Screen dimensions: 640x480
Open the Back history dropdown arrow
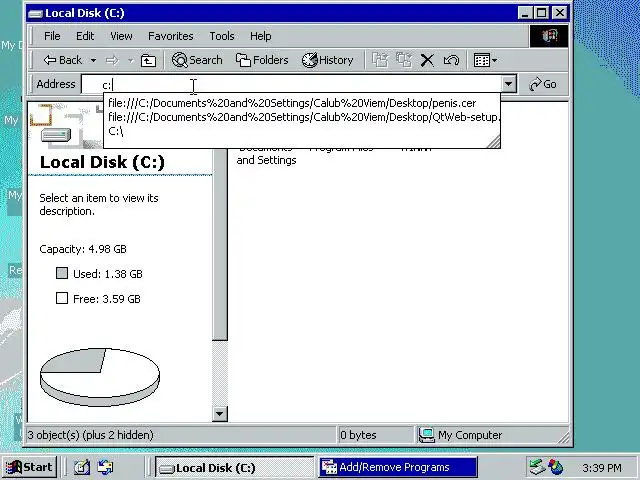point(93,60)
